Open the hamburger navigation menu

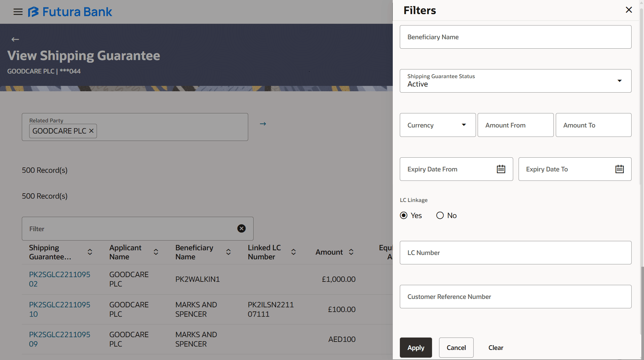click(18, 11)
